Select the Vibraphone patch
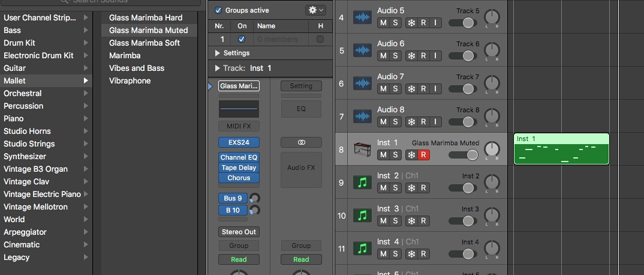 (x=130, y=80)
